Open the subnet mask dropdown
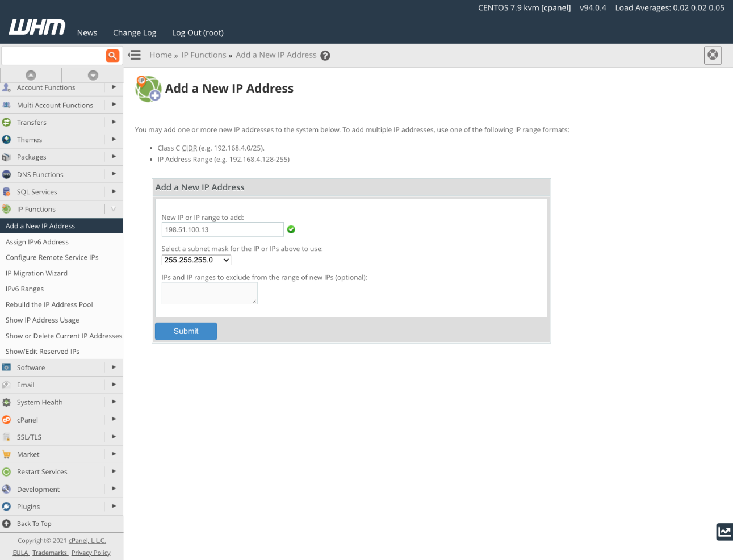The width and height of the screenshot is (733, 560). pyautogui.click(x=196, y=260)
